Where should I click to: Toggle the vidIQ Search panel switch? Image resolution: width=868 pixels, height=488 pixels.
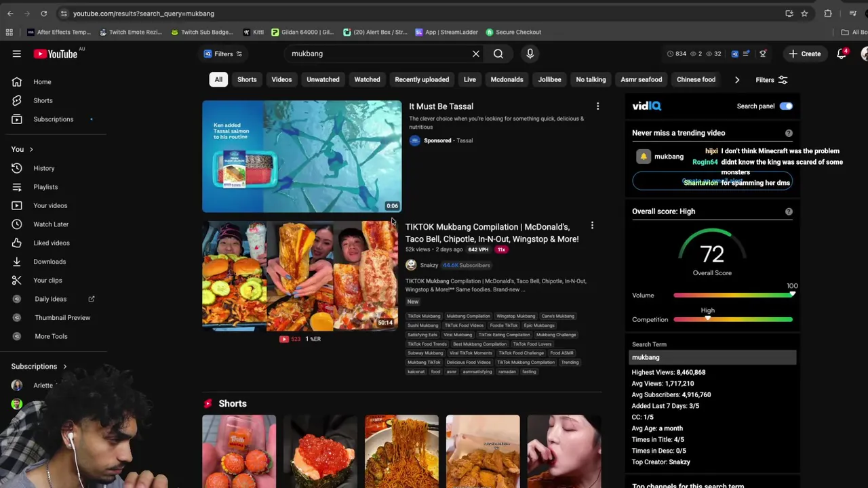point(786,106)
